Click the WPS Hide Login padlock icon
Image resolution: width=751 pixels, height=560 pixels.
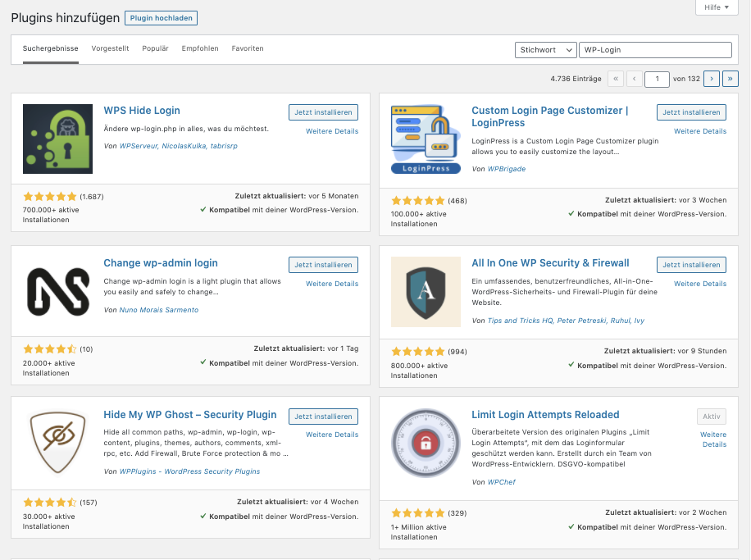[57, 139]
